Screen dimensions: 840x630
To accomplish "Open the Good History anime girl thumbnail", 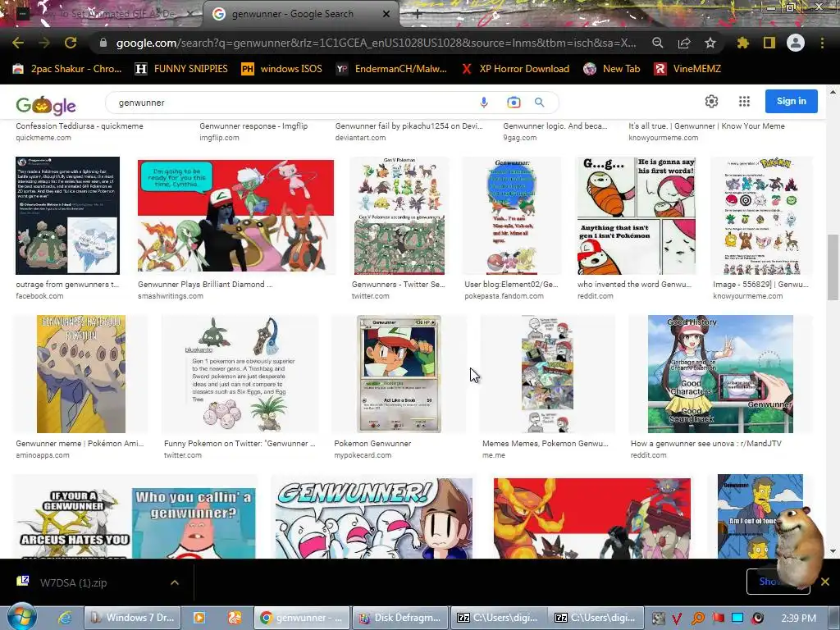I will 720,373.
